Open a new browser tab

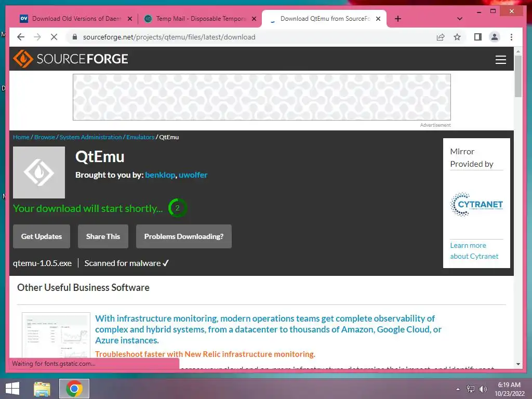pyautogui.click(x=398, y=19)
